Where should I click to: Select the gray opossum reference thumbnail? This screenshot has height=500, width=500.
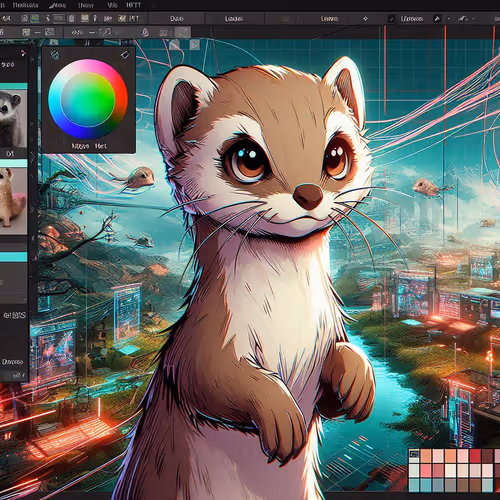click(13, 118)
